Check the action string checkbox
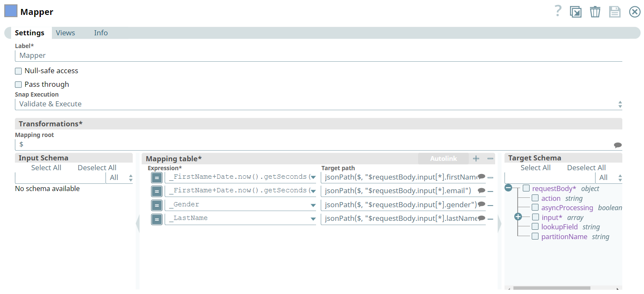This screenshot has width=644, height=294. pos(535,198)
